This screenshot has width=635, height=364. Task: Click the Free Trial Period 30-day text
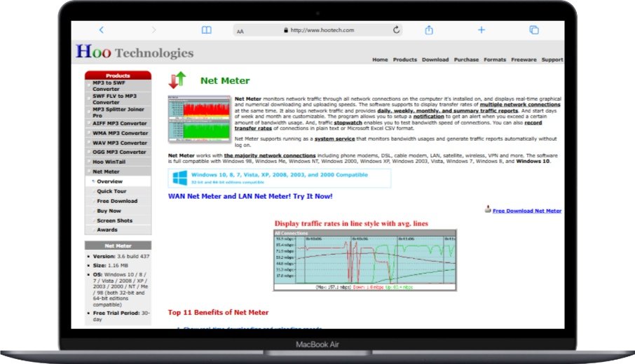121,316
